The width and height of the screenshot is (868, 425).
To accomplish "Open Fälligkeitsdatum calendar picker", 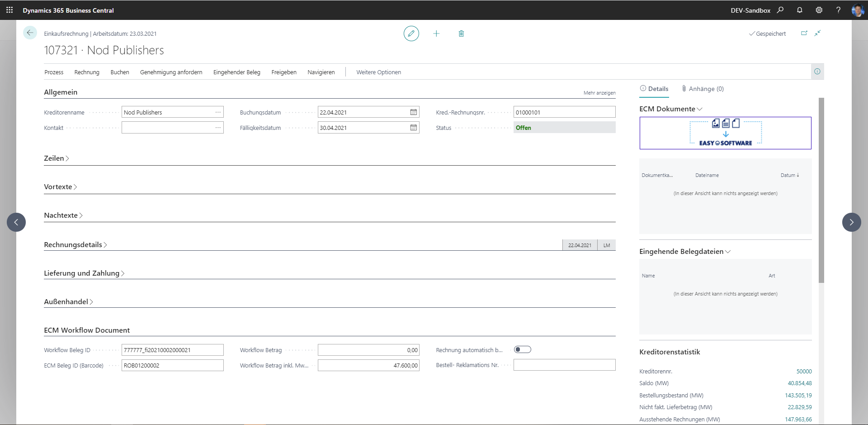I will [414, 128].
